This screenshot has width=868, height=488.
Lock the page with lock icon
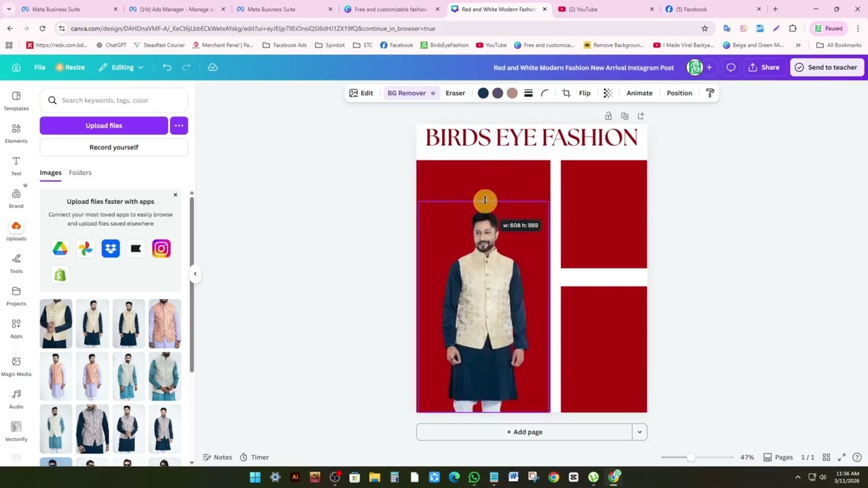pos(608,116)
